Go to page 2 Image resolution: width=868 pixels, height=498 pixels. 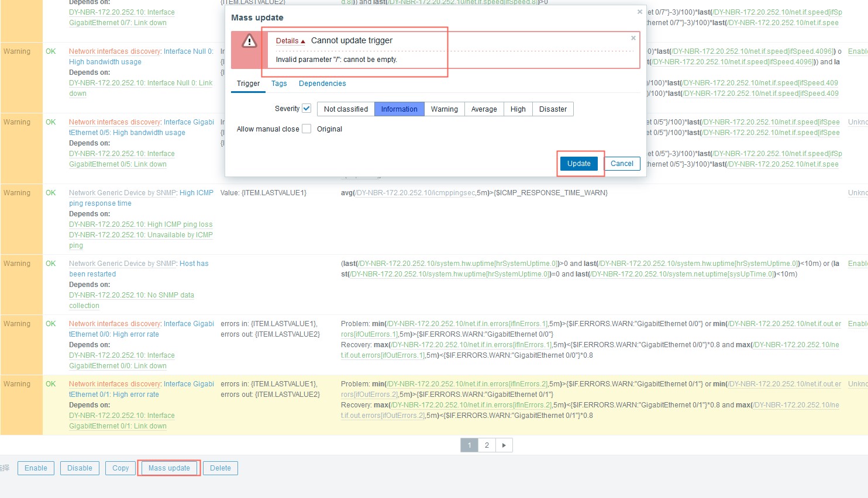tap(487, 445)
